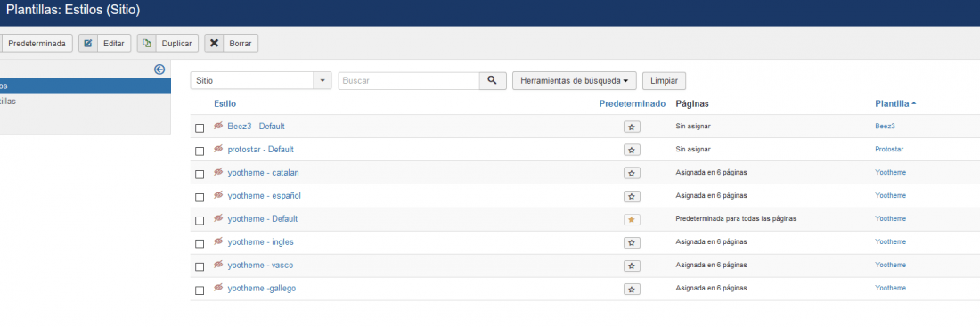Check the box for protostar - Default
The height and width of the screenshot is (327, 980).
(x=200, y=151)
